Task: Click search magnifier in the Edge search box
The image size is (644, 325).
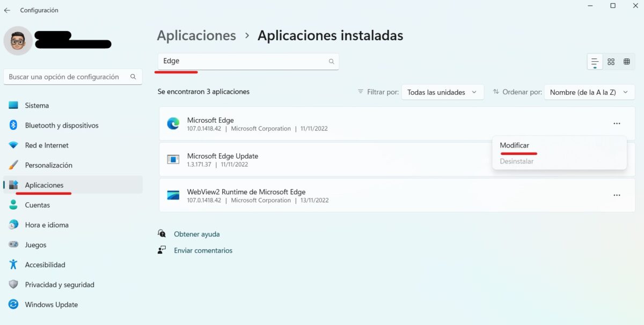Action: [332, 62]
